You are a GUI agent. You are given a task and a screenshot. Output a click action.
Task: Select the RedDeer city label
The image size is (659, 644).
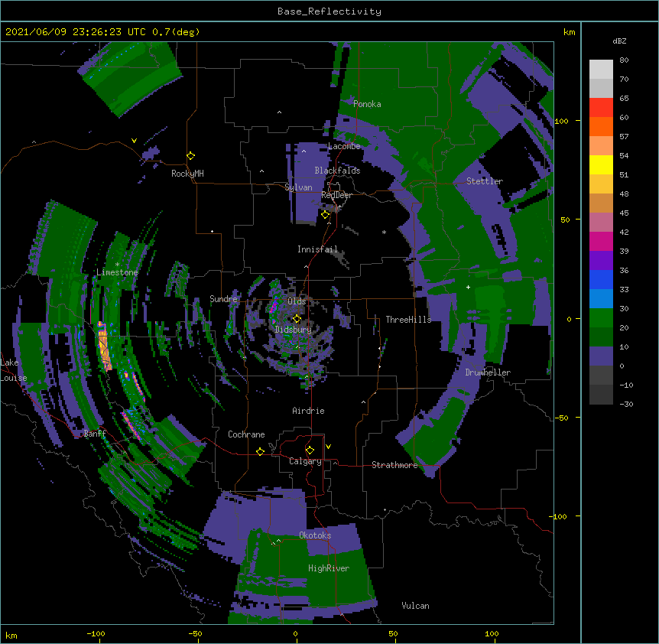[x=336, y=195]
